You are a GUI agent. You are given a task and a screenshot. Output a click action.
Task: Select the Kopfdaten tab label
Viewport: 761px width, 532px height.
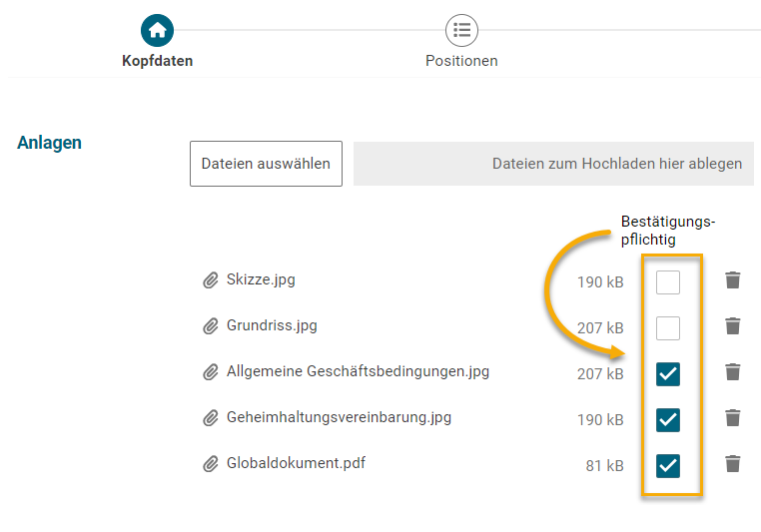[x=157, y=61]
